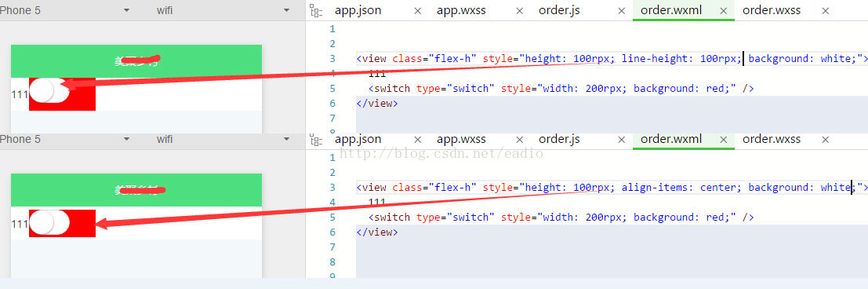Switch to order.js tab in upper editor
Screen dimensions: 868x289
pyautogui.click(x=559, y=10)
